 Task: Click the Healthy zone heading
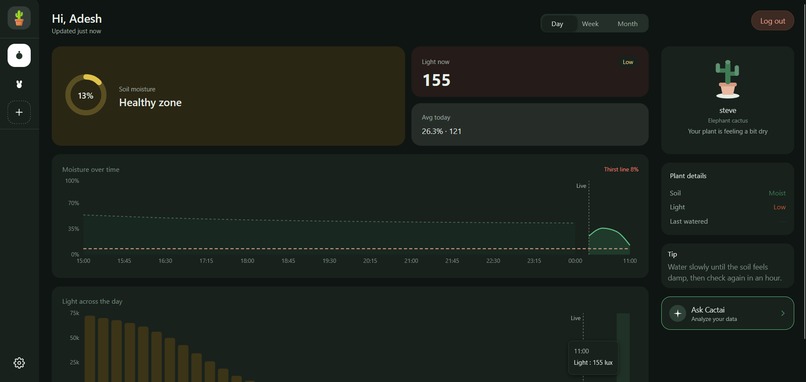150,102
